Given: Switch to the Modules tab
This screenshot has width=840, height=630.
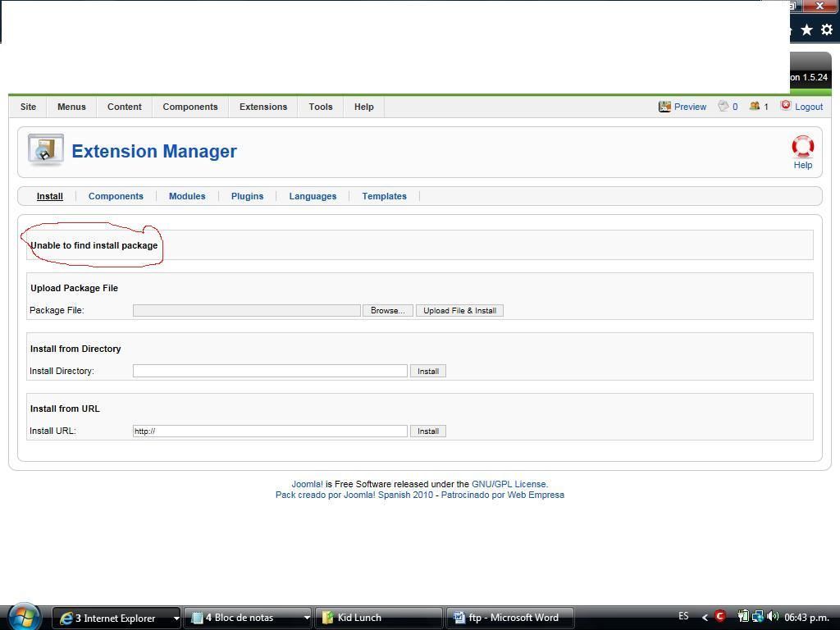Looking at the screenshot, I should click(x=187, y=196).
